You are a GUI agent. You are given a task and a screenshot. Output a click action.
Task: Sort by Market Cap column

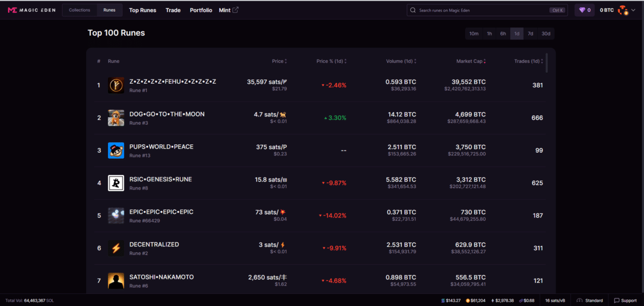[x=471, y=62]
